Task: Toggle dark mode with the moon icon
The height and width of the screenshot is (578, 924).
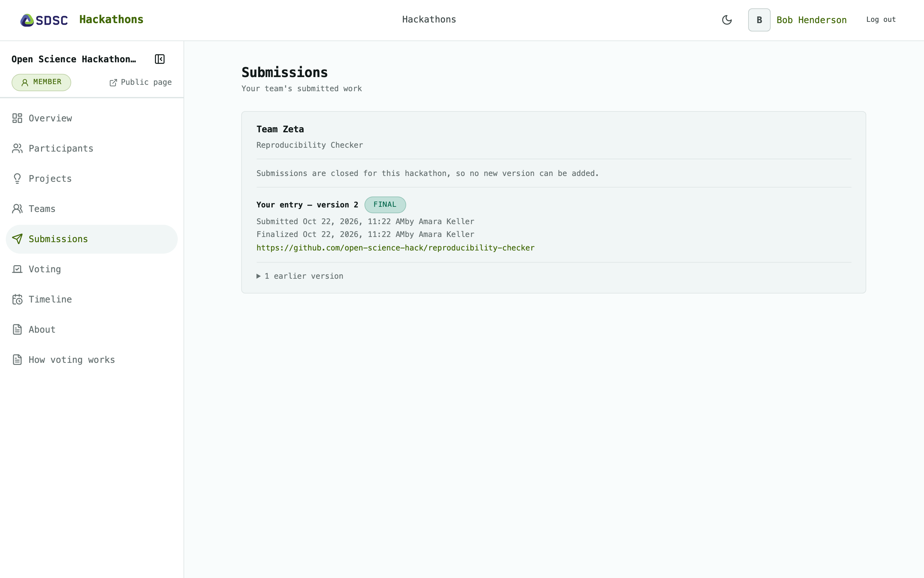Action: [727, 20]
